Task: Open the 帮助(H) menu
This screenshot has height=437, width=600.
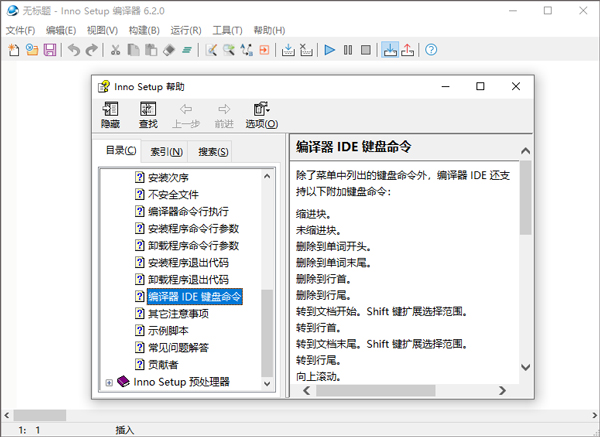Action: (x=269, y=30)
